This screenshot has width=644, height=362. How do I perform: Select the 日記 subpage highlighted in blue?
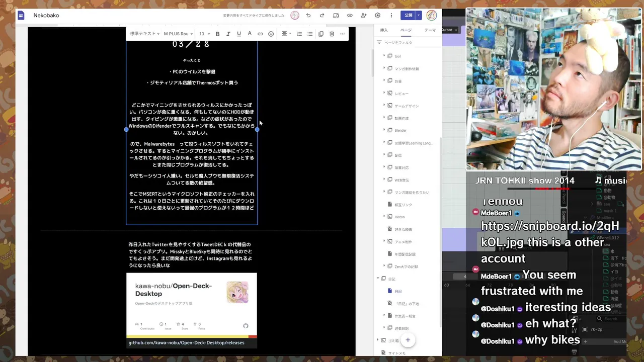398,291
